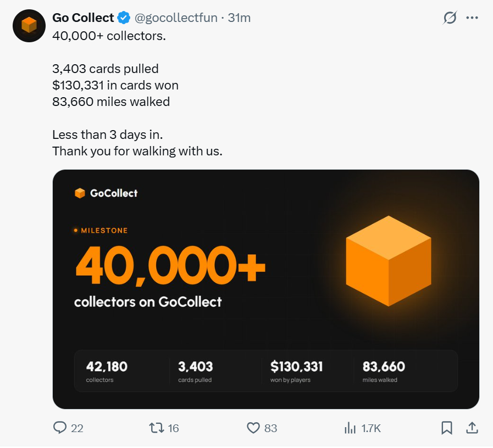View post analytics via bar chart icon

click(x=350, y=428)
